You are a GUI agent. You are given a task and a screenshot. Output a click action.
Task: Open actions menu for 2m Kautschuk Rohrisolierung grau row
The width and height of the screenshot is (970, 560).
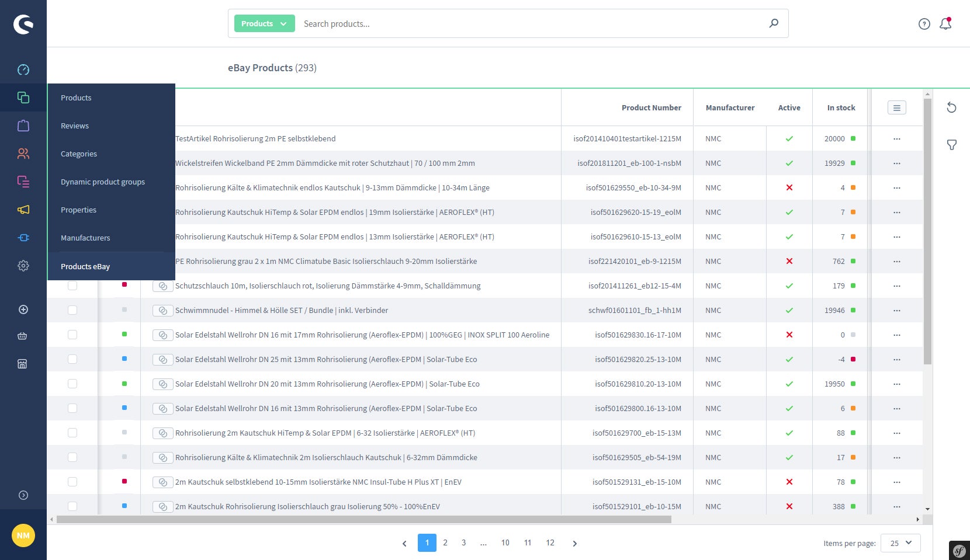click(897, 506)
